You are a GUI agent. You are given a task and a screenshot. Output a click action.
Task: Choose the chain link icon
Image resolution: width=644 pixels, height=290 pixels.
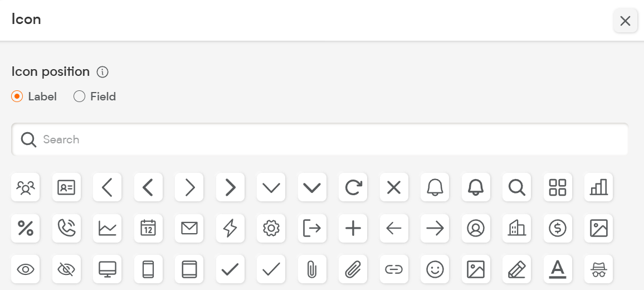[x=394, y=269]
